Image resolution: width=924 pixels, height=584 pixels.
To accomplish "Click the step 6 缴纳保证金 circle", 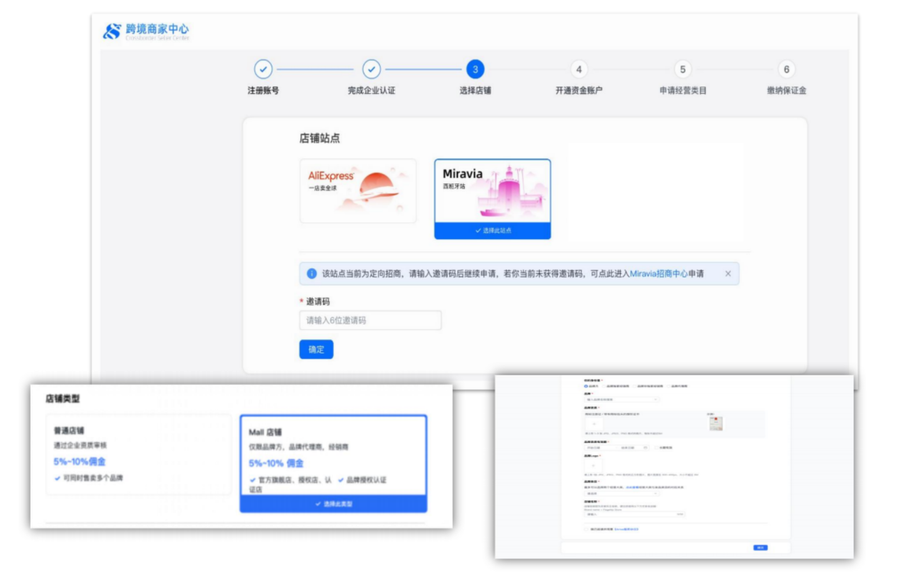I will pyautogui.click(x=786, y=70).
